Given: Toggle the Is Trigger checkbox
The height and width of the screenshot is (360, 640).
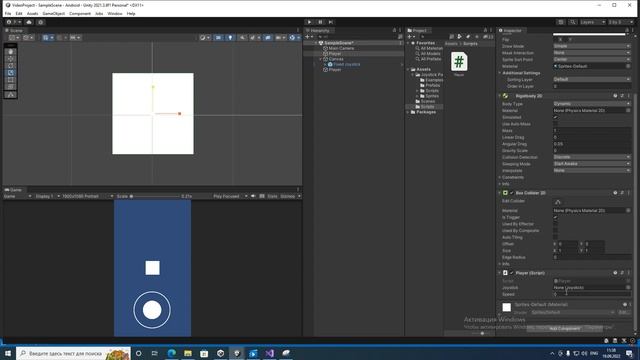Looking at the screenshot, I should (x=556, y=218).
